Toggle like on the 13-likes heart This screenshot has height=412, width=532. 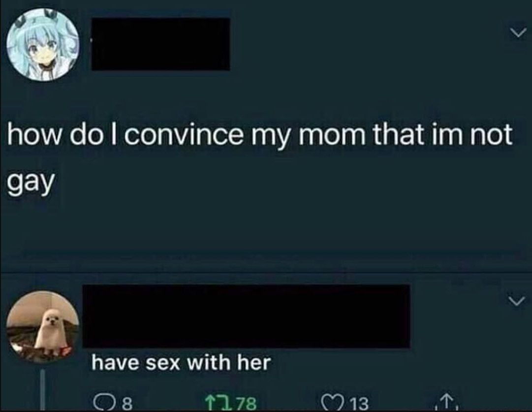(331, 404)
